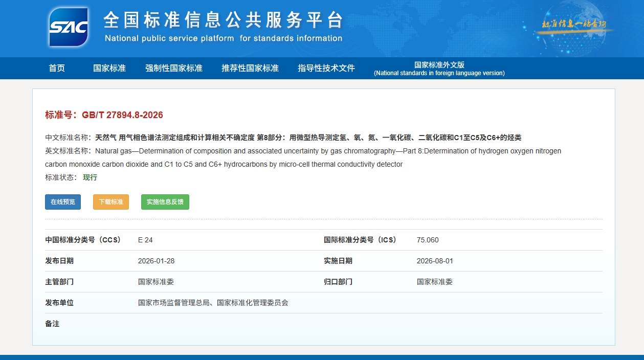Screen dimensions: 644x360
Task: Click ICS value 75.060
Action: [x=428, y=240]
